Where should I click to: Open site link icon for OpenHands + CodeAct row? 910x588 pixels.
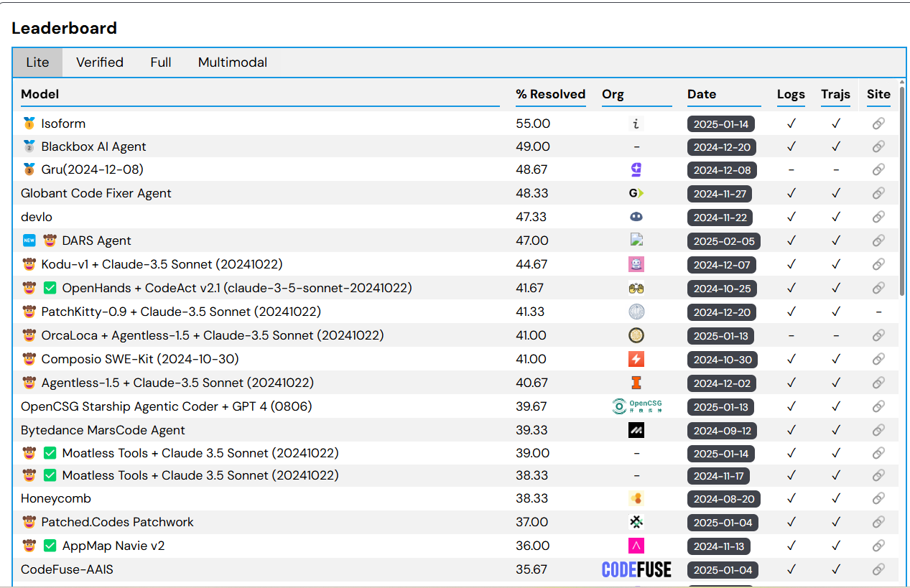(878, 288)
